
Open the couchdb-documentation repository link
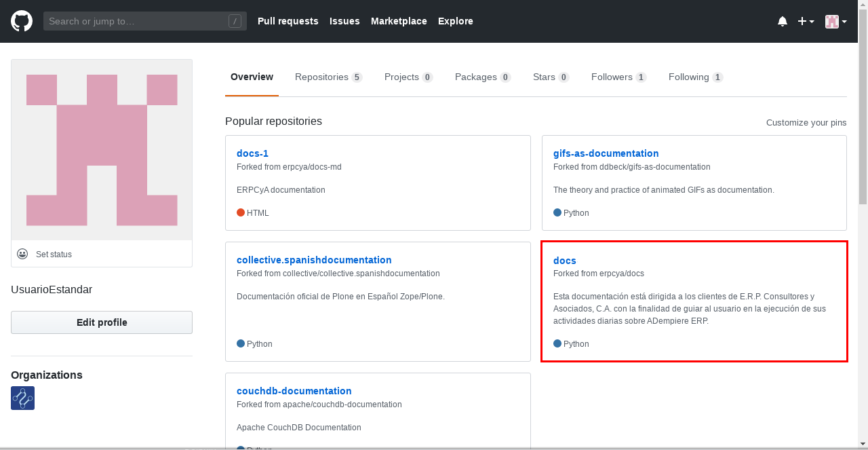(294, 391)
